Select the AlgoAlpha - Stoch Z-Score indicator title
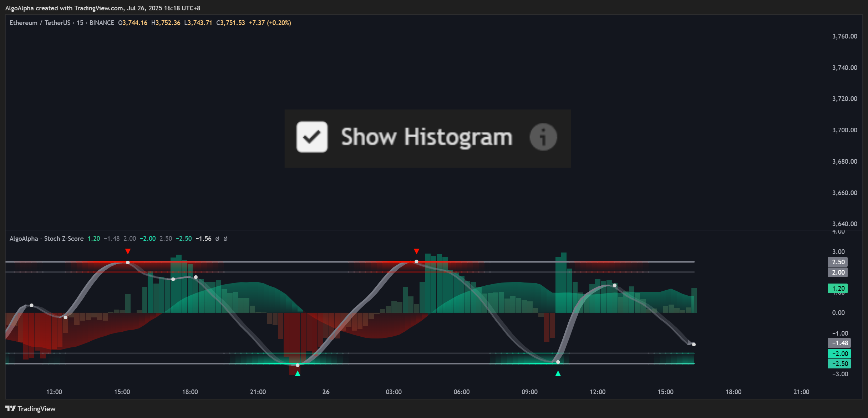Screen dimensions: 868x418 (46, 239)
